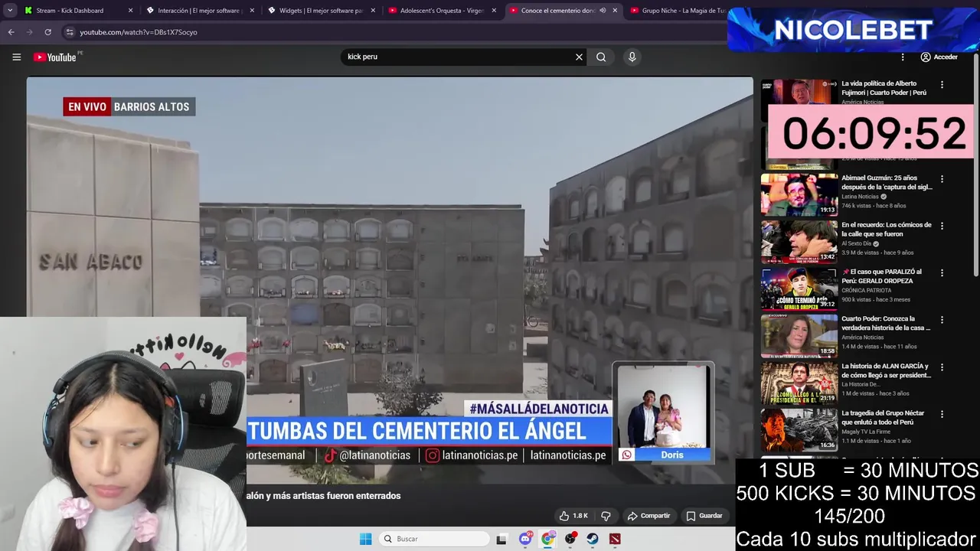The image size is (980, 551).
Task: Switch to the Interacción software tab
Action: pos(200,11)
